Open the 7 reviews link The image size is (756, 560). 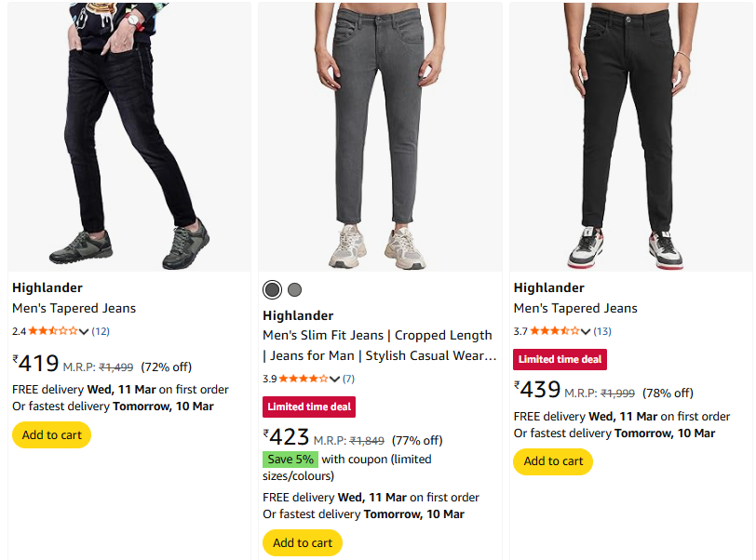coord(348,379)
